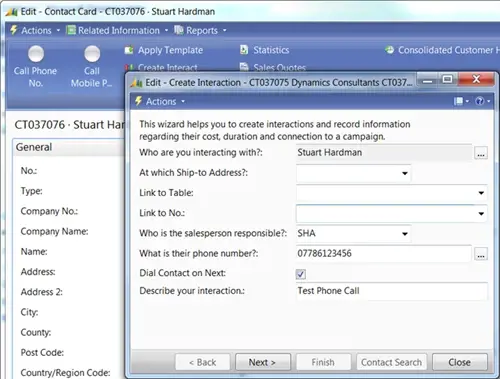500x379 pixels.
Task: Click the Sales Quotes ribbon item
Action: 273,68
